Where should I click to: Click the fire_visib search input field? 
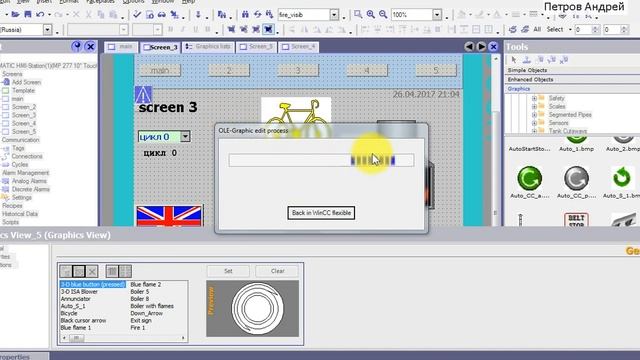tap(304, 15)
